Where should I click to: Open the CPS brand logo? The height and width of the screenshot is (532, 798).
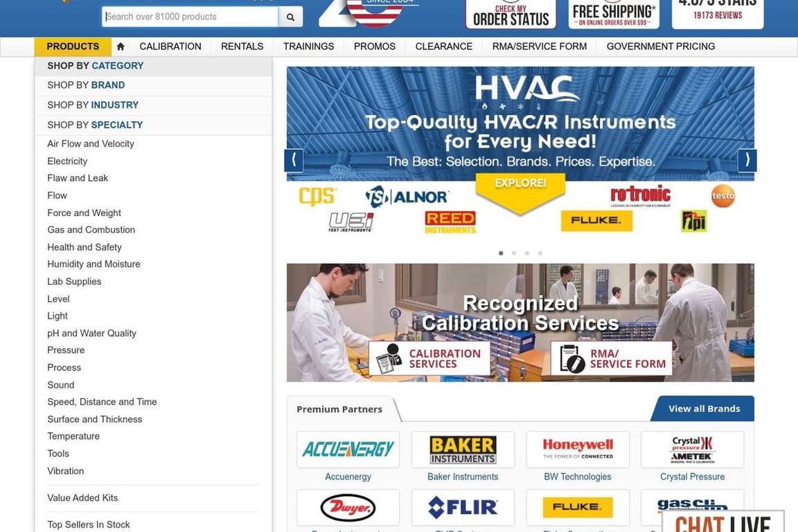(x=317, y=195)
